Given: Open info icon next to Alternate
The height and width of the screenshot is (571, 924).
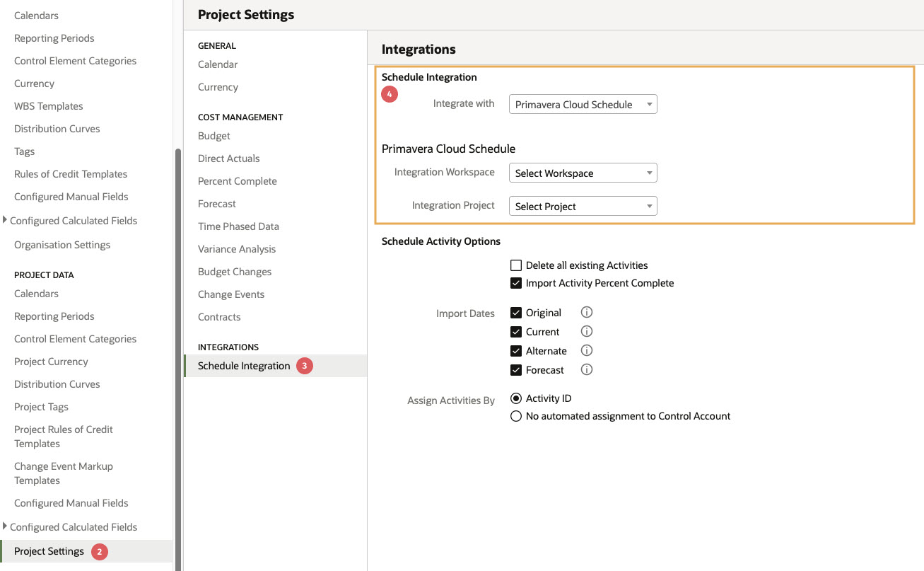Looking at the screenshot, I should [x=586, y=350].
